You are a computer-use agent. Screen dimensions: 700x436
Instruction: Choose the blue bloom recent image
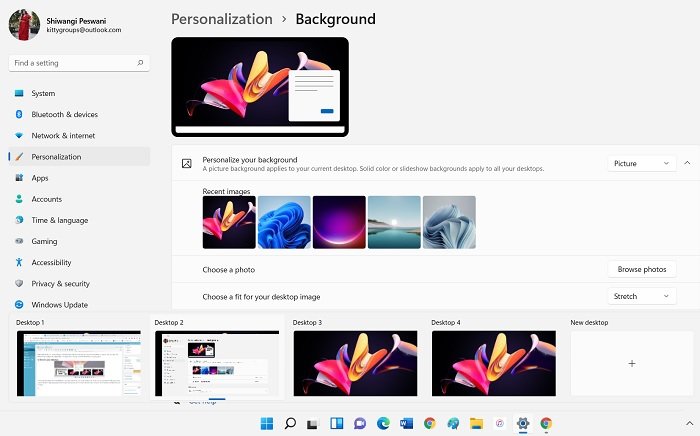(284, 222)
